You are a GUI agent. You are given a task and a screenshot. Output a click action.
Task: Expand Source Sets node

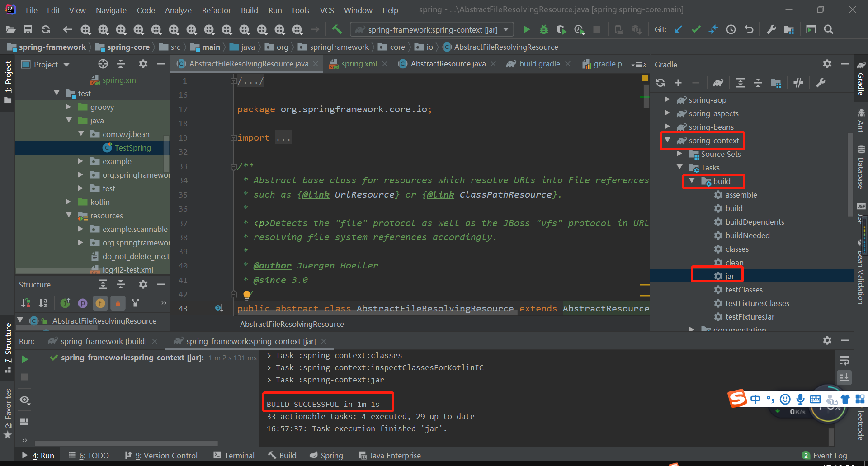pyautogui.click(x=679, y=154)
